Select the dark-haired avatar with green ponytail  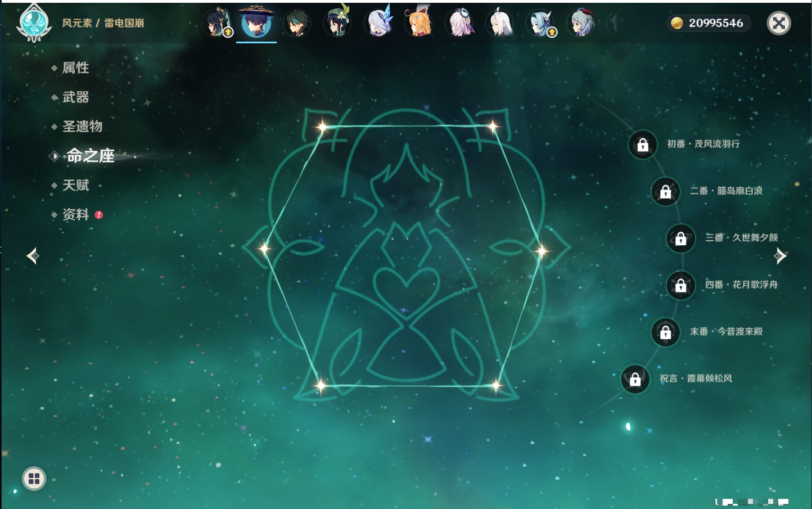pyautogui.click(x=217, y=23)
